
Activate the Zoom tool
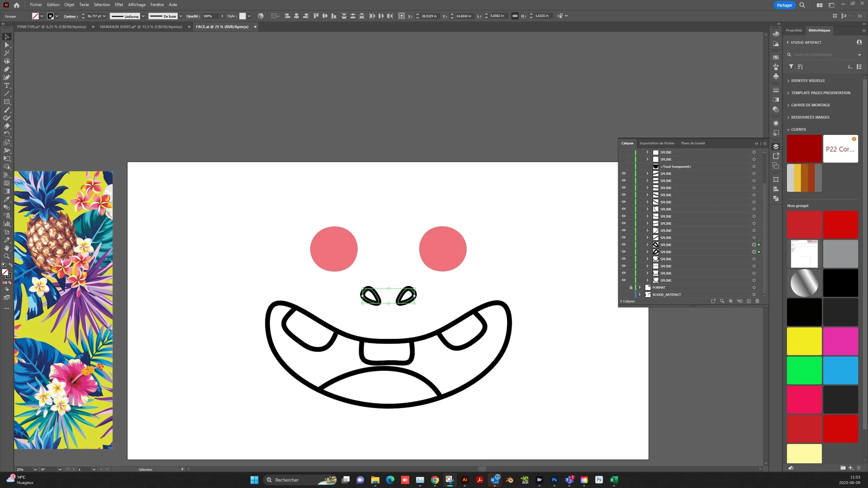tap(7, 256)
